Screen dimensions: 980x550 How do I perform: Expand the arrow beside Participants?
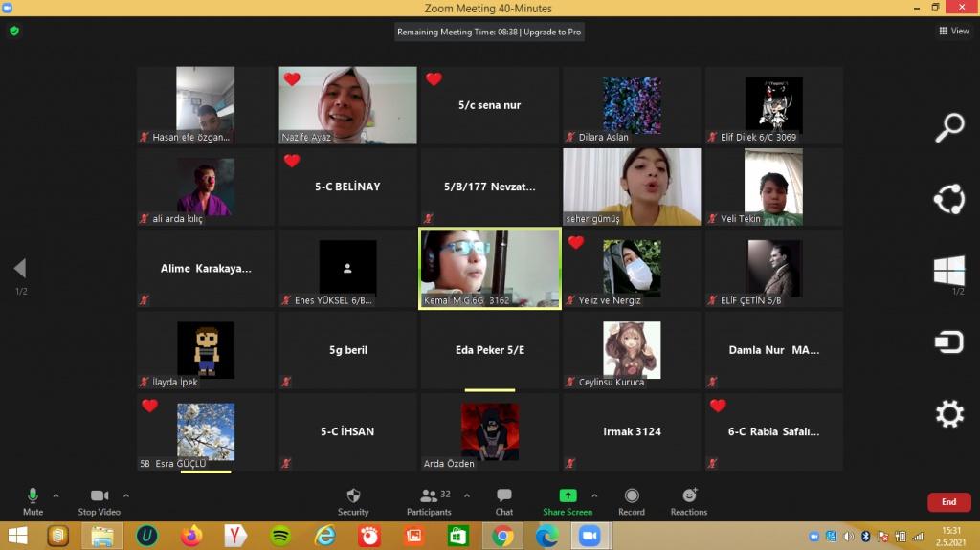[467, 495]
